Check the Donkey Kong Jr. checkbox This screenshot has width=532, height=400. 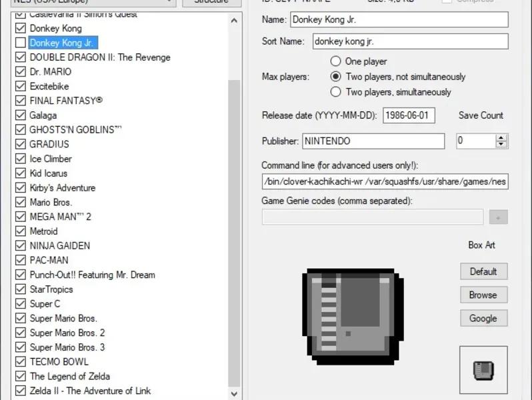(21, 43)
